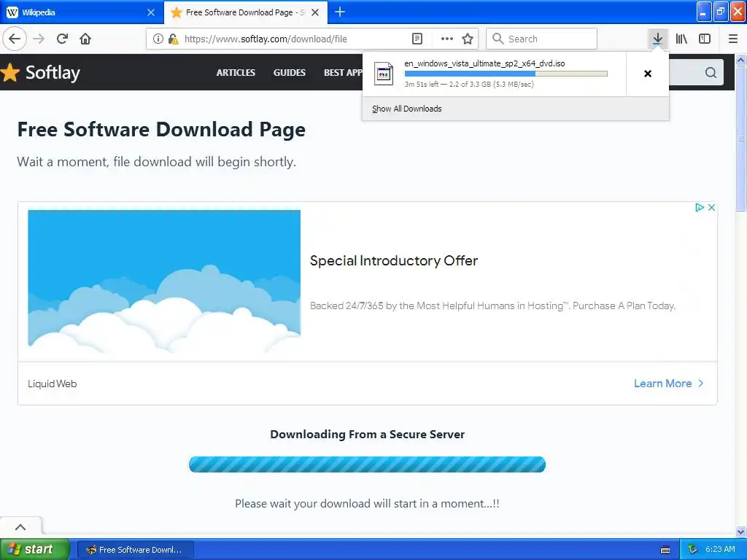Show site information icon in address bar
This screenshot has width=747, height=560.
pos(158,39)
